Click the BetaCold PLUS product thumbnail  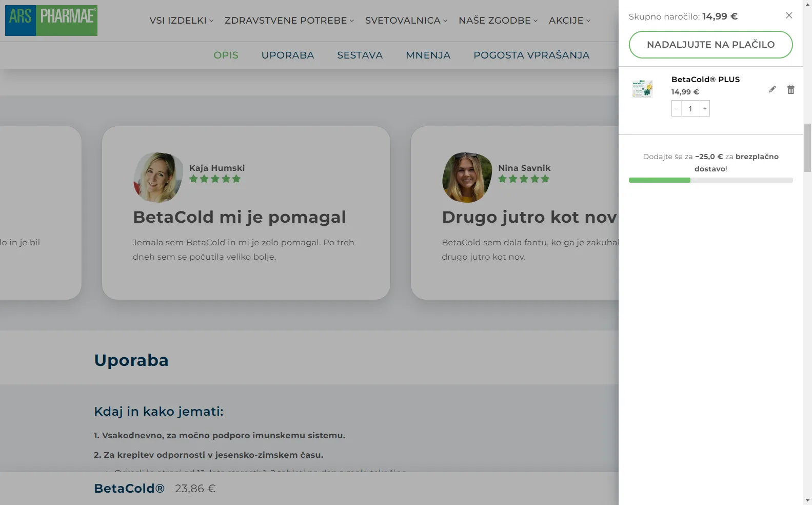(642, 89)
